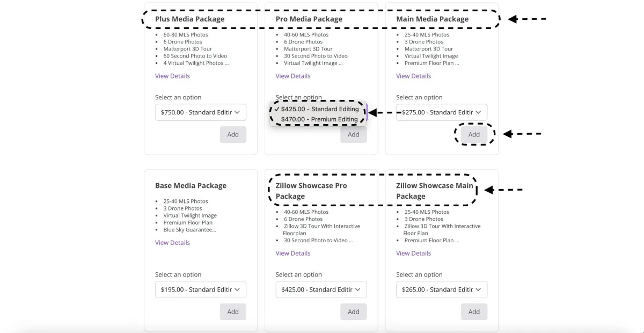Screen dimensions: 644x333
Task: Open the Main Media Package price dropdown
Action: coord(442,112)
